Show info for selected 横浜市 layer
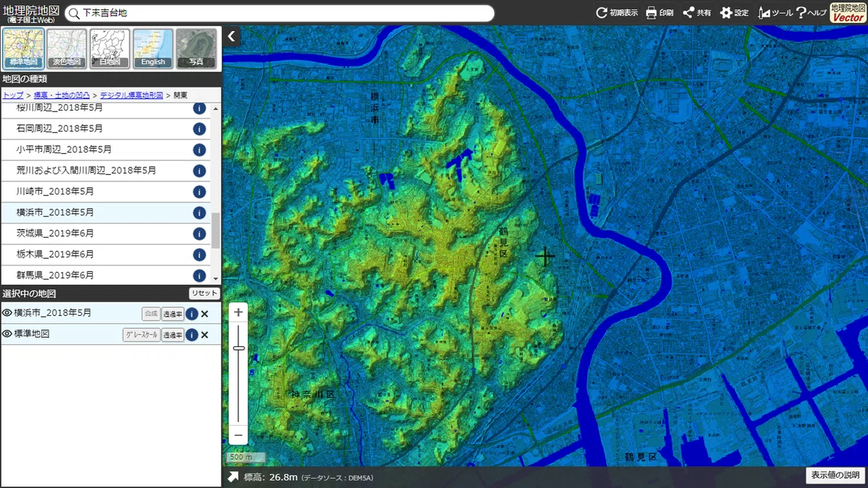868x488 pixels. click(x=192, y=314)
